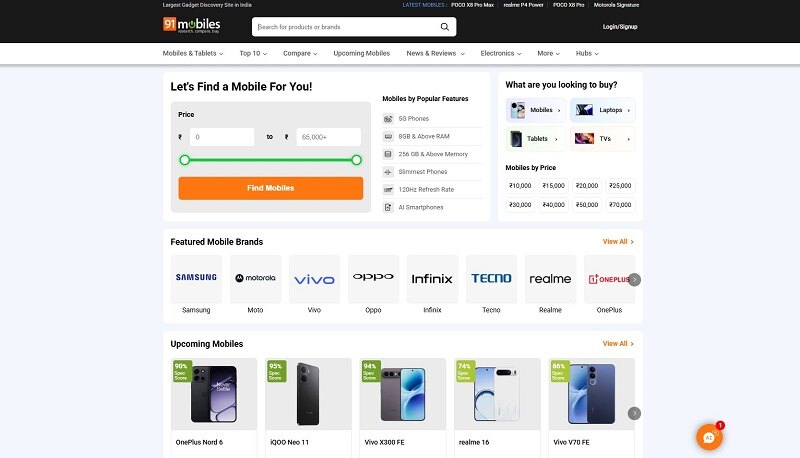The width and height of the screenshot is (800, 458).
Task: Click next arrow in Featured Mobile Brands
Action: tap(634, 280)
